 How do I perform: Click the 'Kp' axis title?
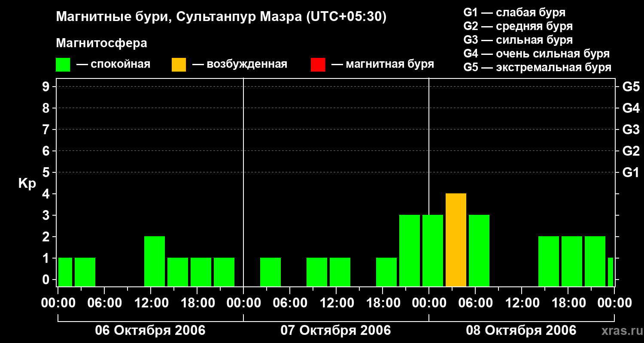pyautogui.click(x=27, y=184)
